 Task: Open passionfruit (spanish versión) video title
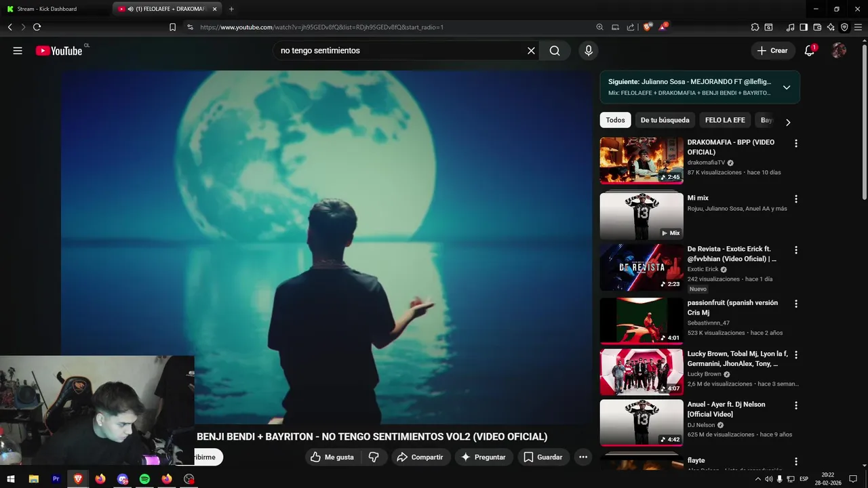click(x=732, y=308)
